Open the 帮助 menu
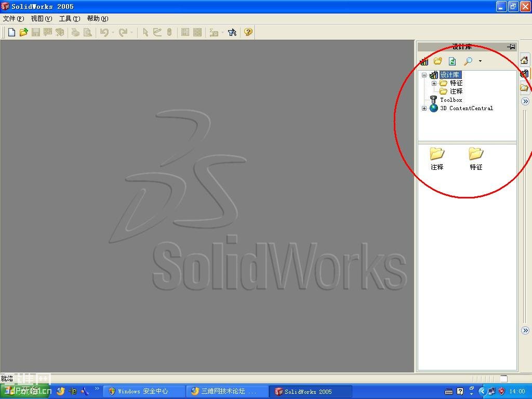 pos(97,19)
